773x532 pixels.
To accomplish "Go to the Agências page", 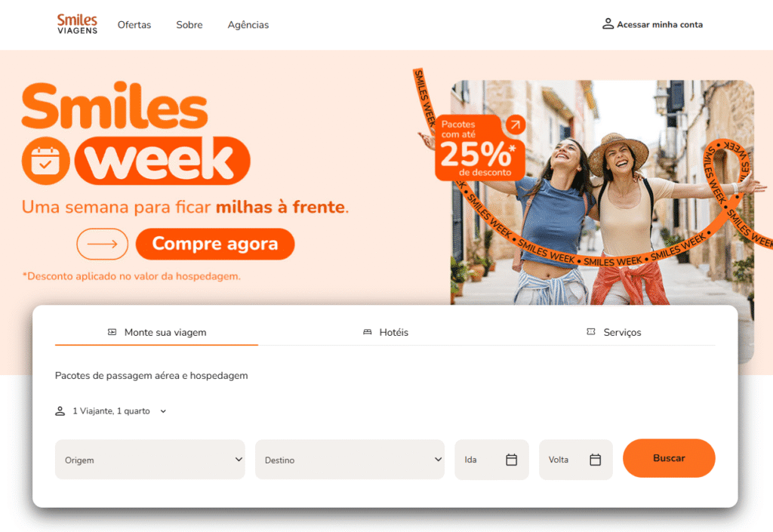I will [x=248, y=25].
